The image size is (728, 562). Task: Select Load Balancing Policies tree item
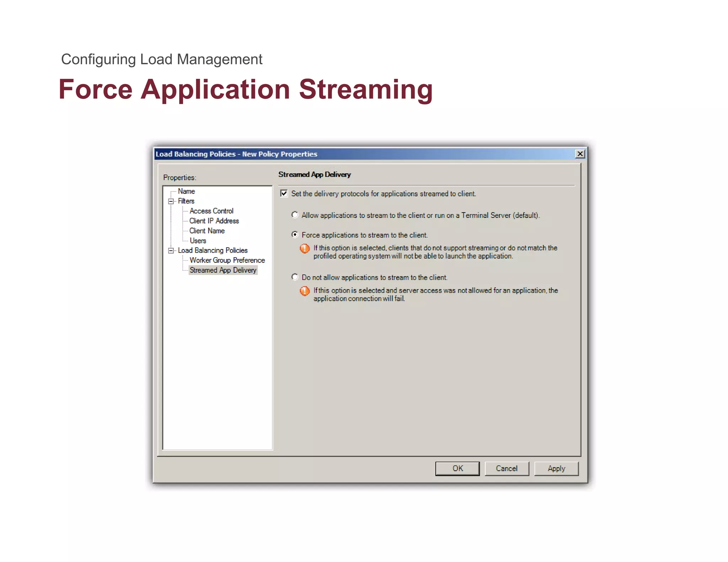click(213, 250)
